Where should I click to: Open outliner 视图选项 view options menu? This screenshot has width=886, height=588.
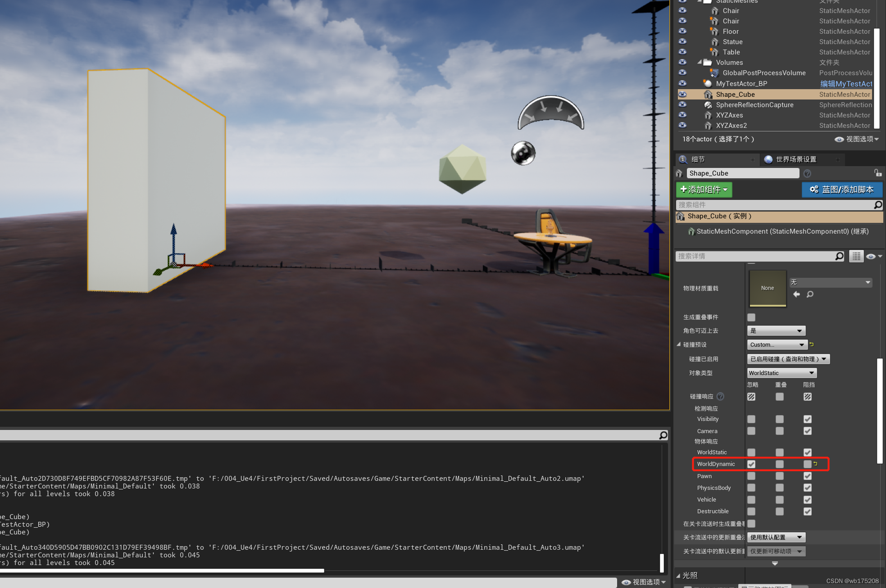click(x=857, y=139)
